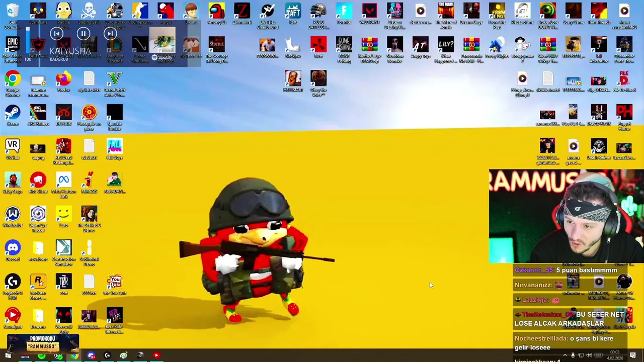Launch Obey the Voice shortcut
The image size is (644, 362).
pos(318,84)
